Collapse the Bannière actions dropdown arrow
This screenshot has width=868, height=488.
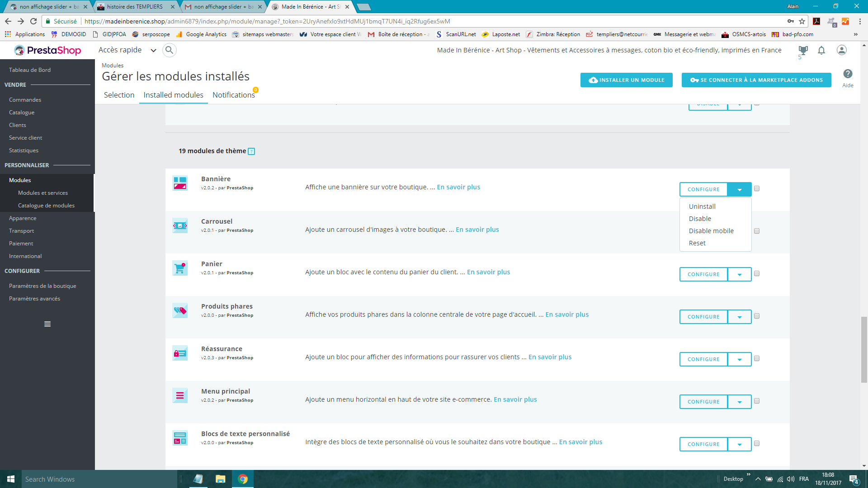click(740, 189)
